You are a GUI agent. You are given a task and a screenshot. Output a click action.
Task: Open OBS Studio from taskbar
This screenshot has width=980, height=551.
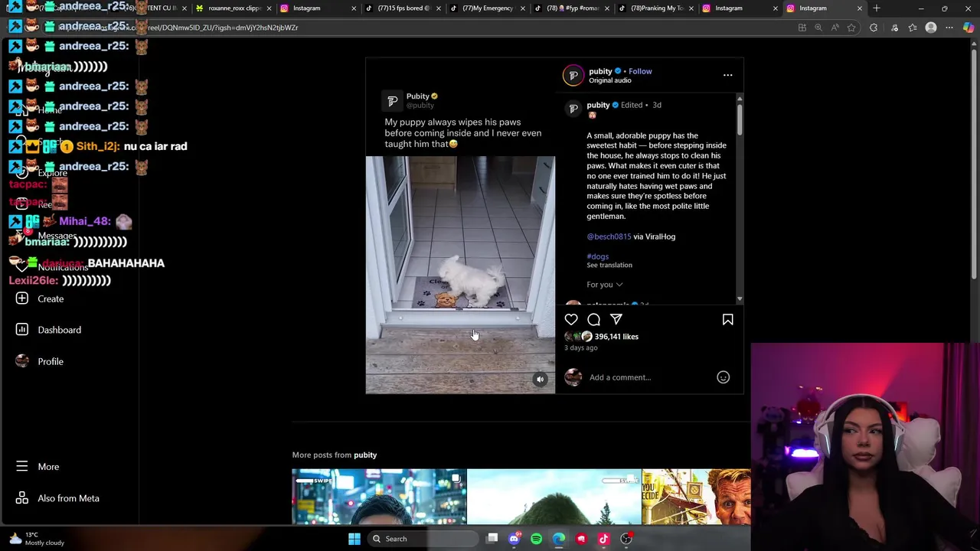pyautogui.click(x=626, y=539)
